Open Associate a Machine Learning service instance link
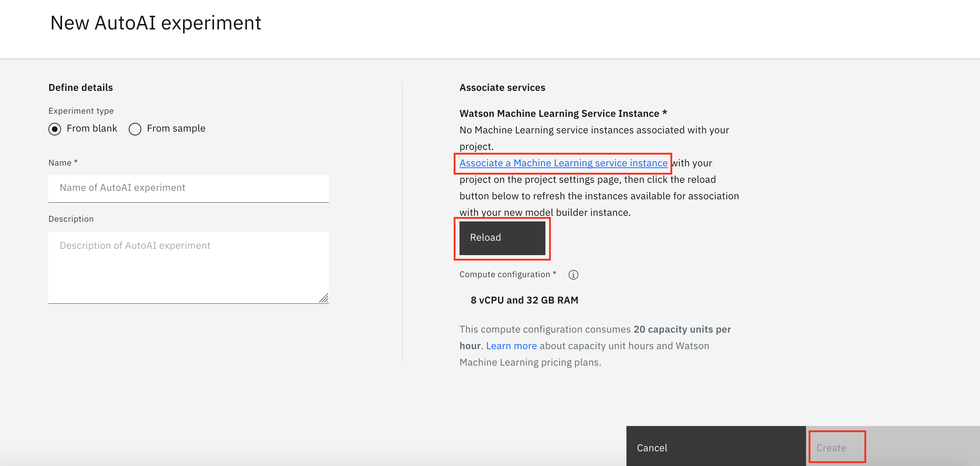The width and height of the screenshot is (980, 466). coord(563,163)
